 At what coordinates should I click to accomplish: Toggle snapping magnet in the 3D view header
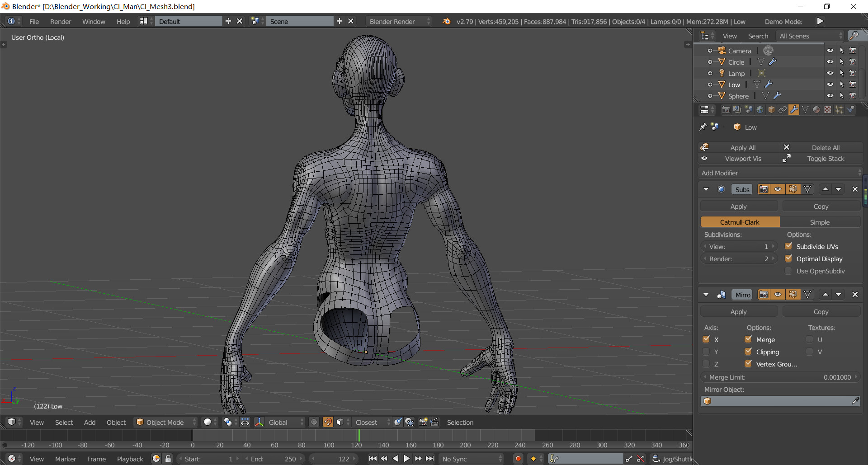pos(328,422)
